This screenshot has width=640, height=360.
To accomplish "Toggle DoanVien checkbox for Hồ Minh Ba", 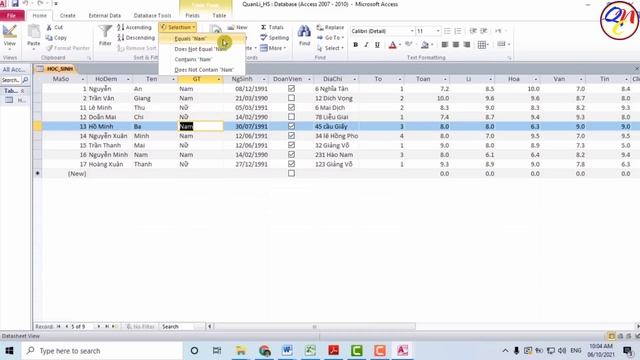I will [x=291, y=126].
